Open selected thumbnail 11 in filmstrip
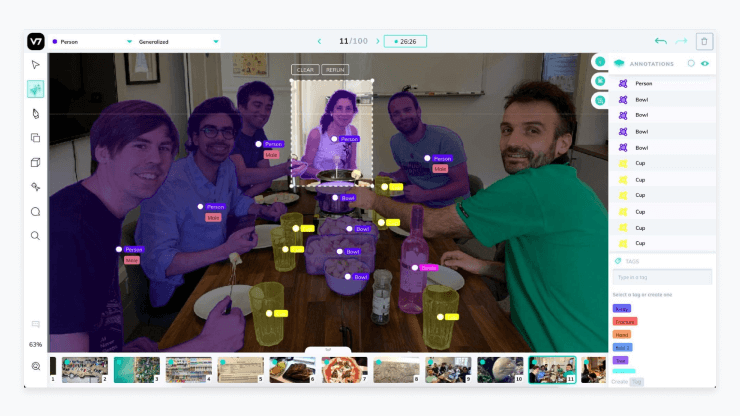Screen dimensions: 740x416 [x=552, y=370]
